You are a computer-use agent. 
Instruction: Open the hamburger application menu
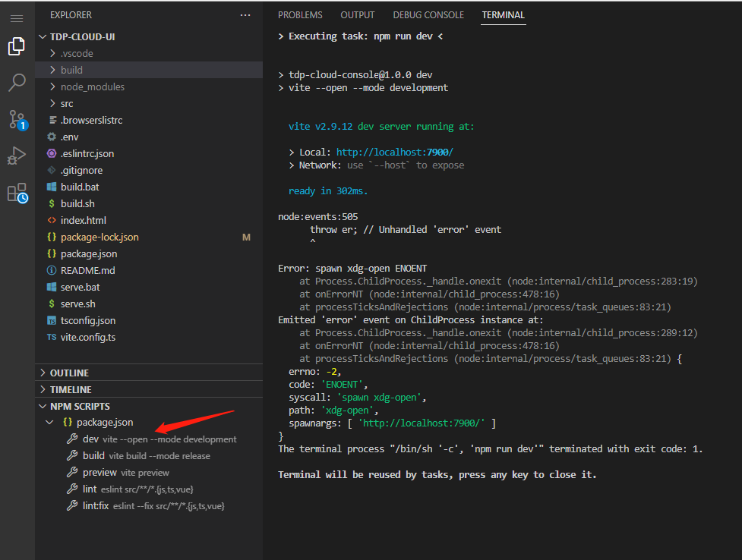(x=17, y=18)
